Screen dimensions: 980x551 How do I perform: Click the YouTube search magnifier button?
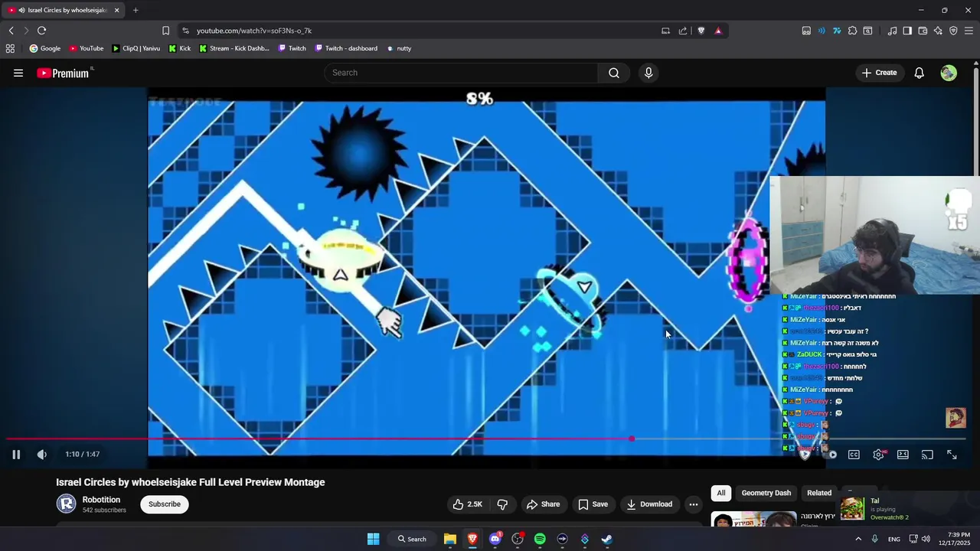click(x=614, y=73)
